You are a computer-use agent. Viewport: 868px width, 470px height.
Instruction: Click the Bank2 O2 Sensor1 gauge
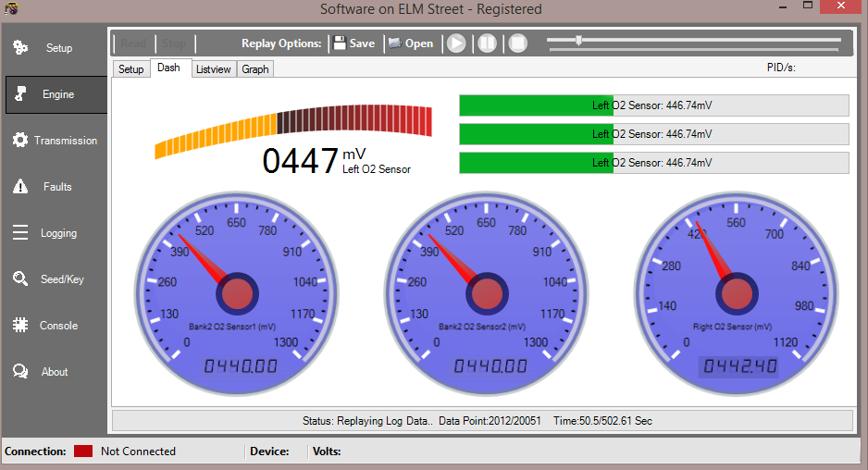(237, 293)
